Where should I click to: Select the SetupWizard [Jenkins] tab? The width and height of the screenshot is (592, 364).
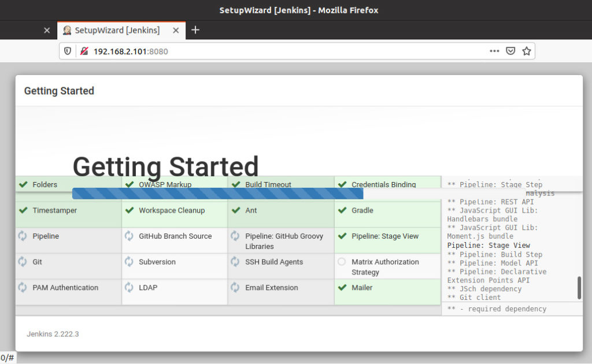(x=121, y=30)
